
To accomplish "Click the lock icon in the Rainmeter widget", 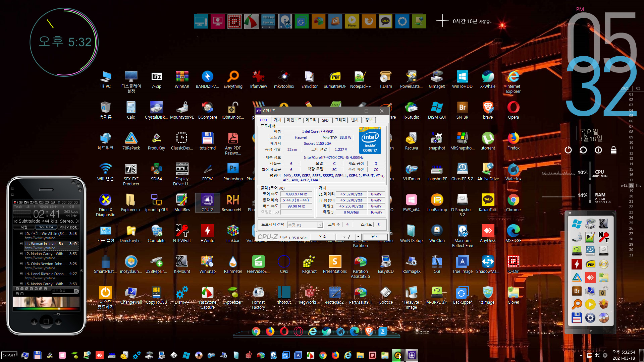I will pos(613,150).
